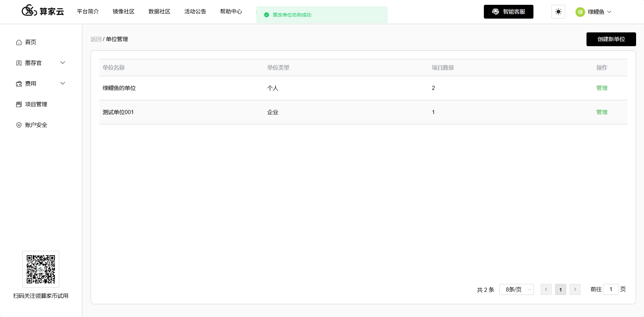
Task: Click 管理 for 绿鲤鱼的单位
Action: coord(602,88)
